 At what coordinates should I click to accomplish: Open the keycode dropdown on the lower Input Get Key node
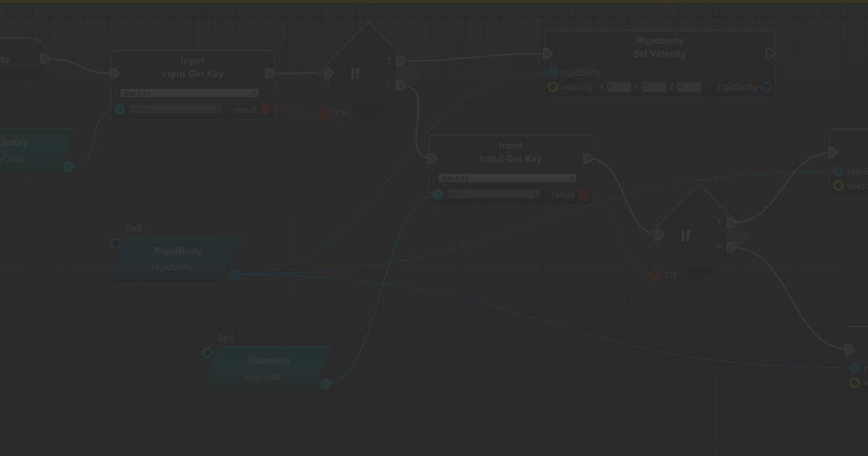[493, 194]
